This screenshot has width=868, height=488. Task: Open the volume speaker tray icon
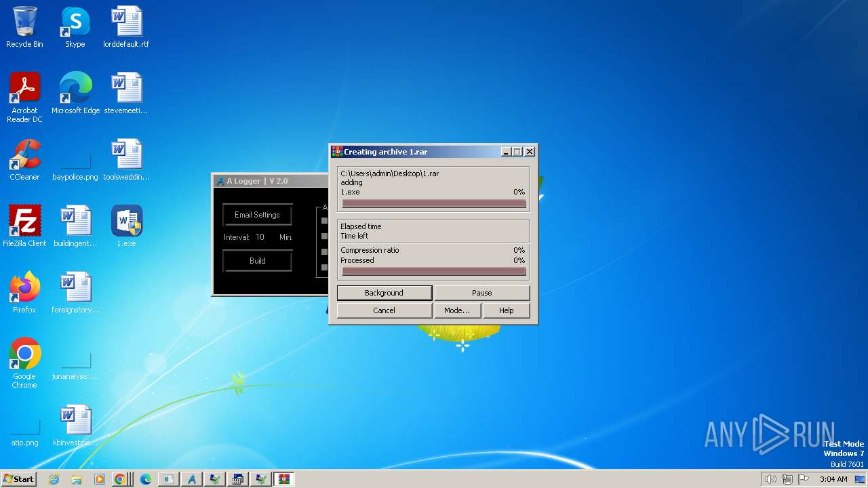coord(770,479)
